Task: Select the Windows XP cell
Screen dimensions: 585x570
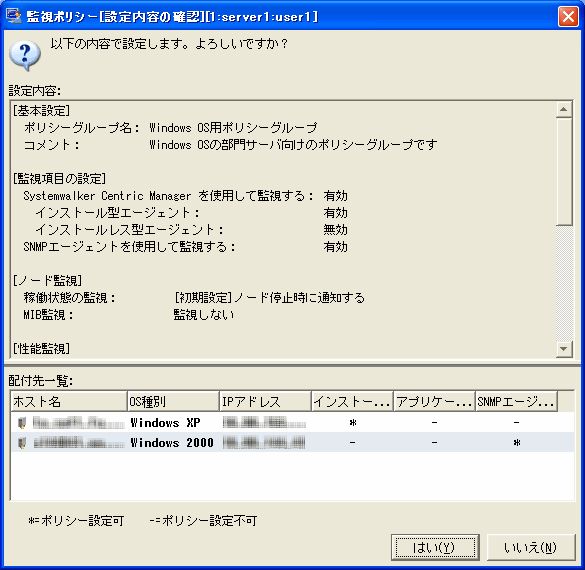Action: (165, 423)
